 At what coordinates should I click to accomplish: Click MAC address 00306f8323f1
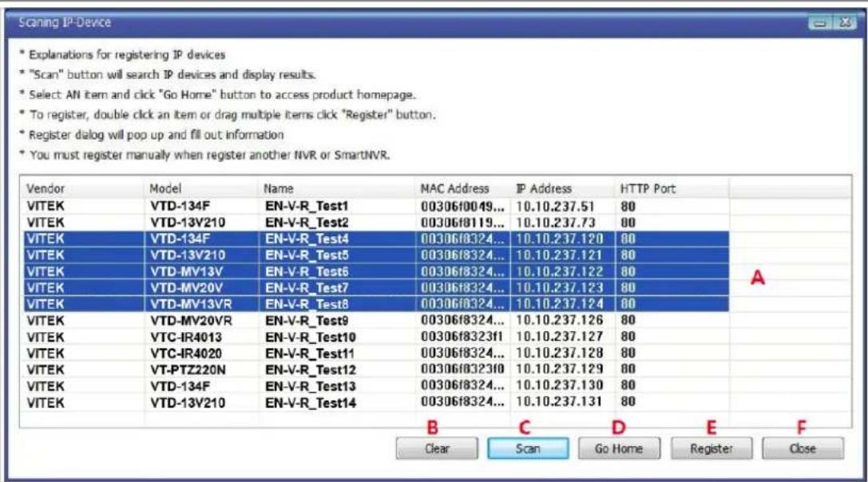coord(462,337)
